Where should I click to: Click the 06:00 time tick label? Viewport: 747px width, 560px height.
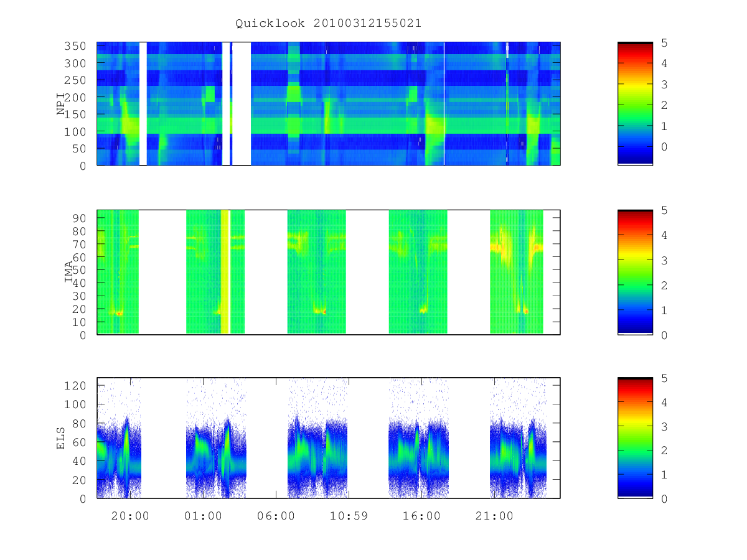276,516
